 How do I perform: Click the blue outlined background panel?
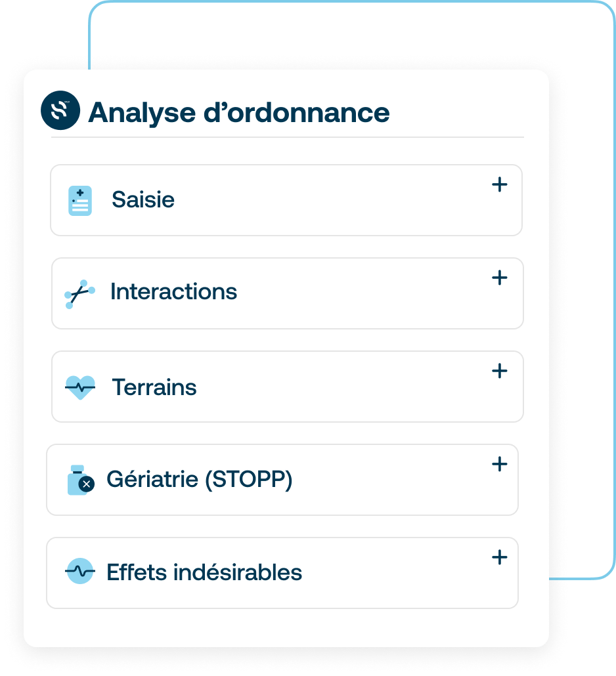point(578,302)
